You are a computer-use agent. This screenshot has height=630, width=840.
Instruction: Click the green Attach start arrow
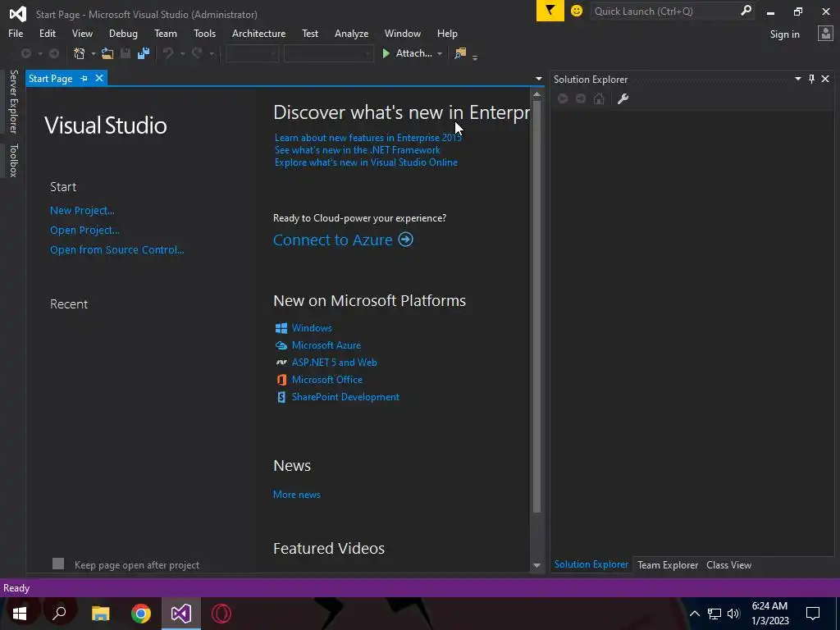pos(386,53)
